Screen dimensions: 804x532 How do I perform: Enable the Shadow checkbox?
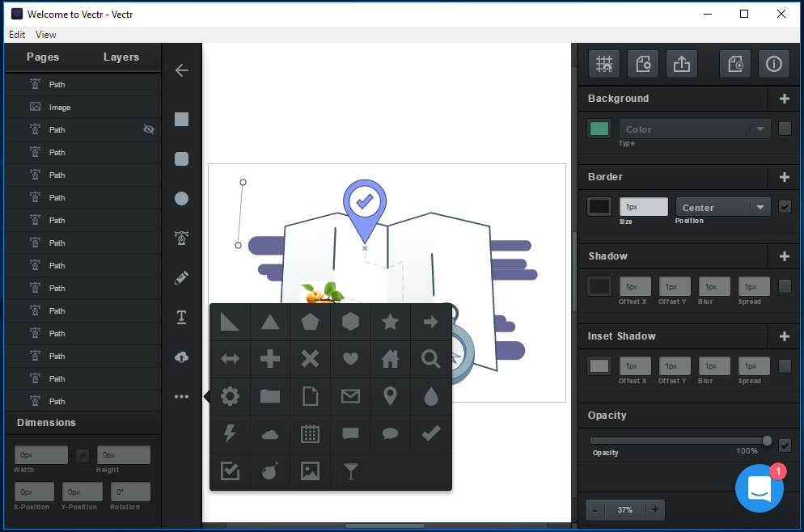[785, 286]
